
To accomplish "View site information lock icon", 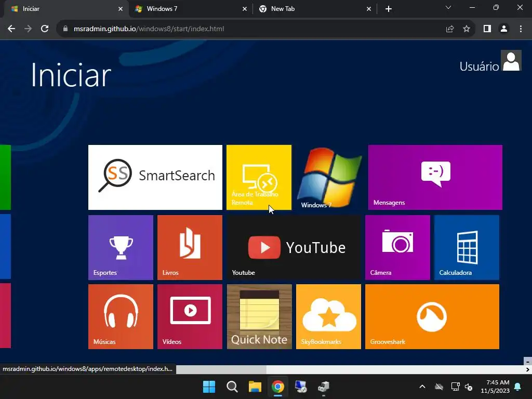I will [65, 29].
